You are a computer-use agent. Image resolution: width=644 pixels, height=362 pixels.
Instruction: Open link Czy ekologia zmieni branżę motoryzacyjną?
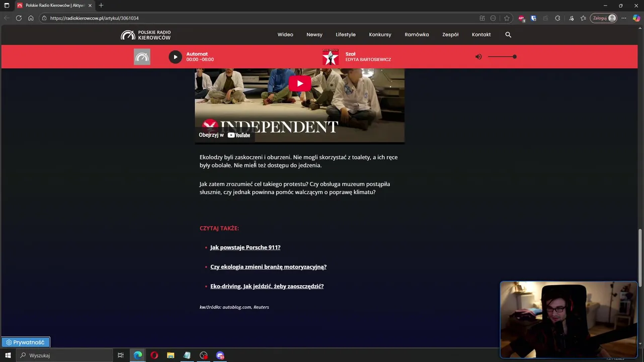pos(268,267)
